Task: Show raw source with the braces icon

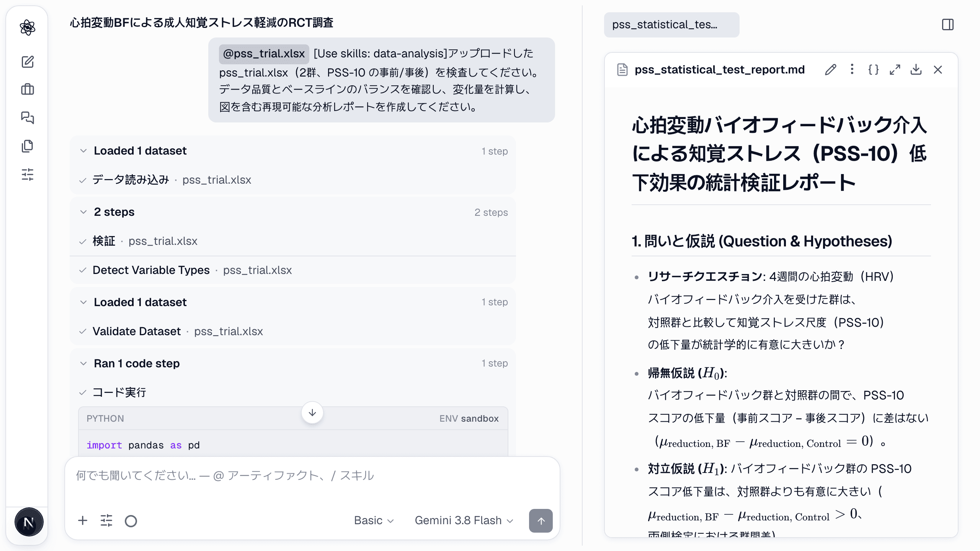Action: 873,70
